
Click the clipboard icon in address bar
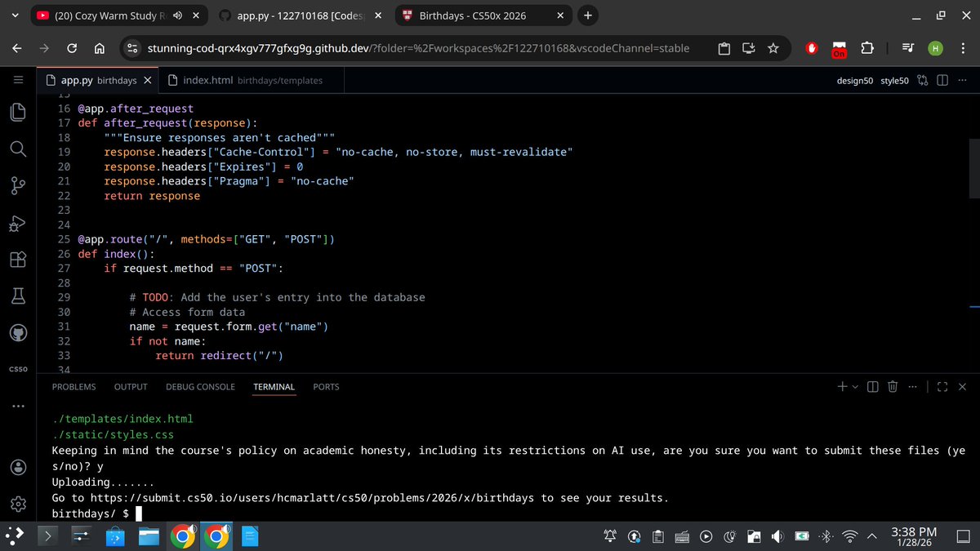tap(724, 49)
